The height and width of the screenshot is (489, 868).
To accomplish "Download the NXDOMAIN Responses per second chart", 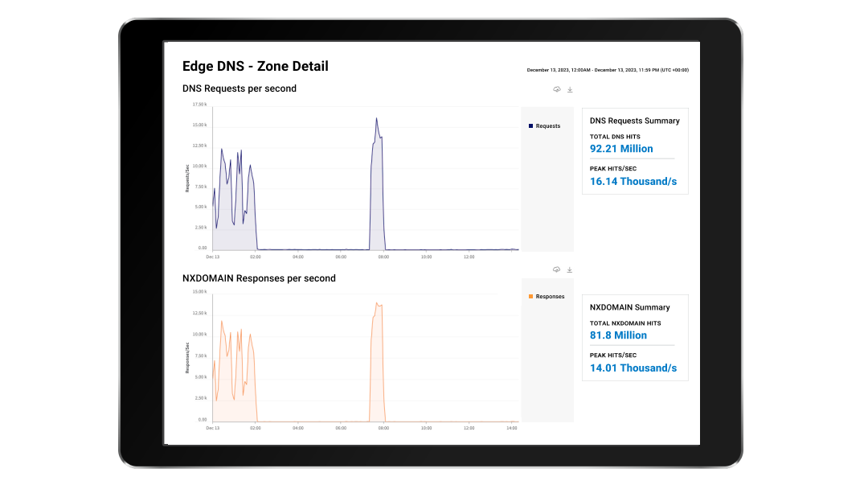I will (x=570, y=269).
